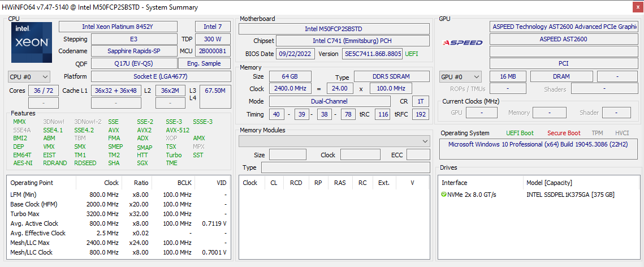Click the greyed-out 3DNow! feature label
644x267 pixels.
(54, 122)
